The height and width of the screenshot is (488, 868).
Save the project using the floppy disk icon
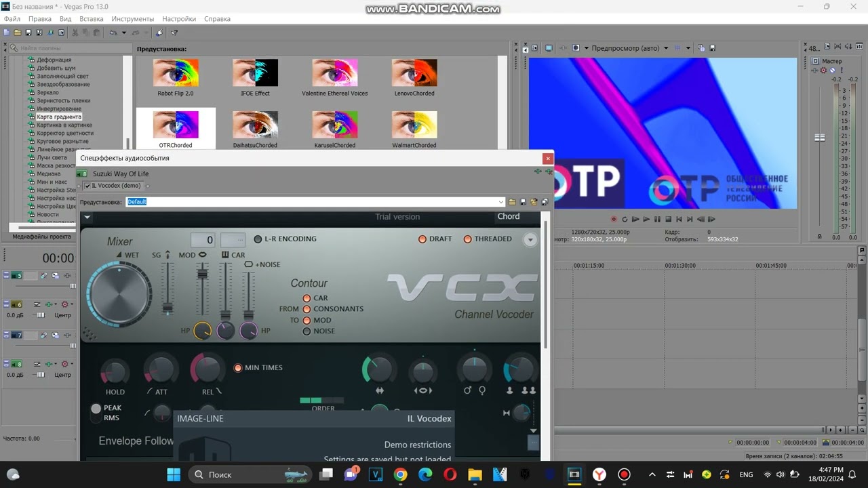click(x=28, y=33)
